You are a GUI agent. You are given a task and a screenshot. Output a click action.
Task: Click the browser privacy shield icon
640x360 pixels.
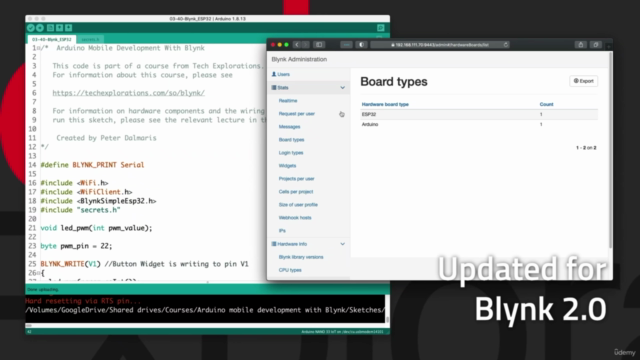coord(361,44)
